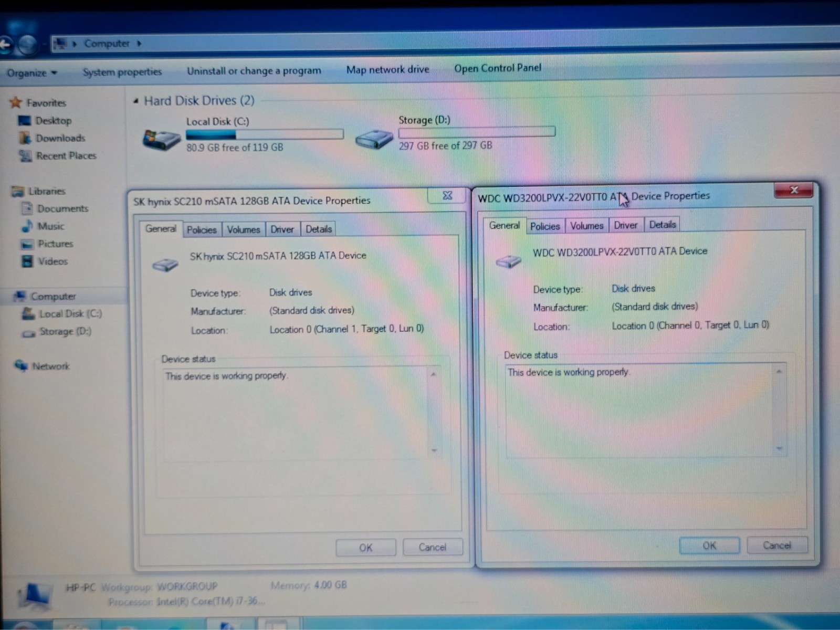The height and width of the screenshot is (630, 840).
Task: Open Control Panel from the toolbar
Action: click(497, 68)
